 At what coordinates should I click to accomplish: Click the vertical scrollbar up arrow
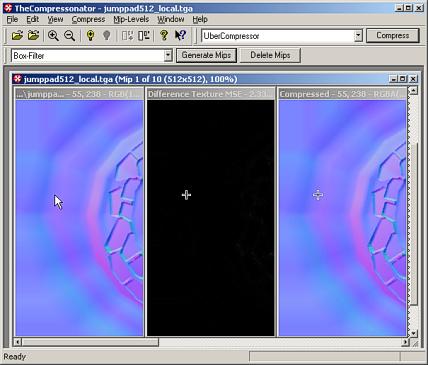(413, 90)
